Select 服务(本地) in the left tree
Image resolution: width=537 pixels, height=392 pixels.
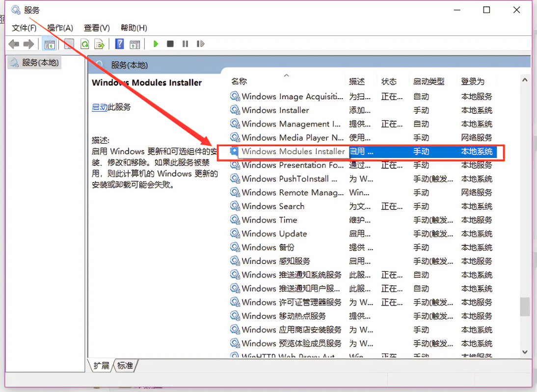click(40, 63)
